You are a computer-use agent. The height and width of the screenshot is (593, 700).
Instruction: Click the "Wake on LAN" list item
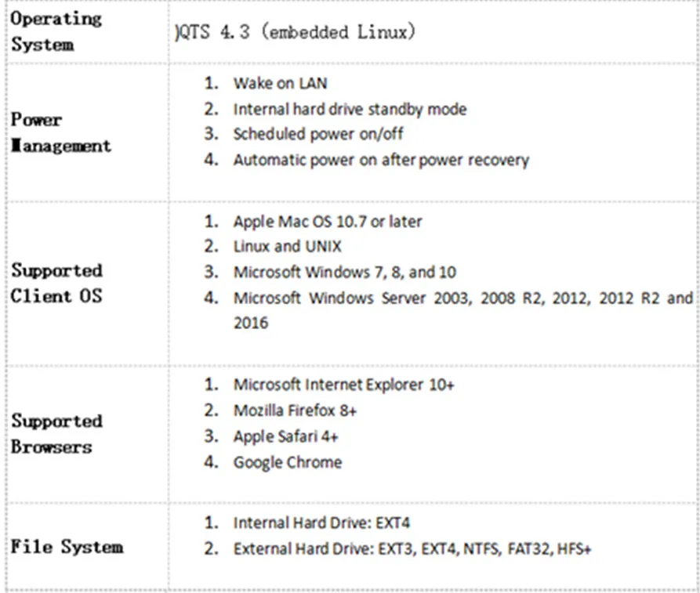tap(280, 83)
